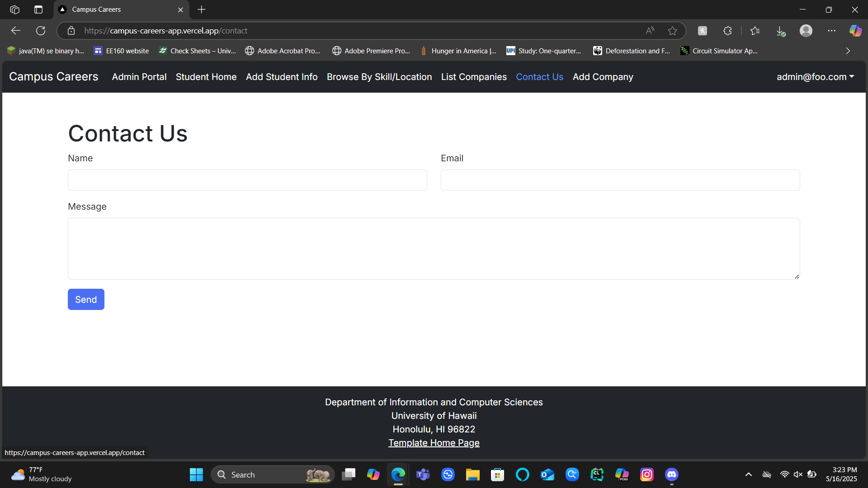Open the browser downloads icon
Image resolution: width=868 pixels, height=488 pixels.
780,31
